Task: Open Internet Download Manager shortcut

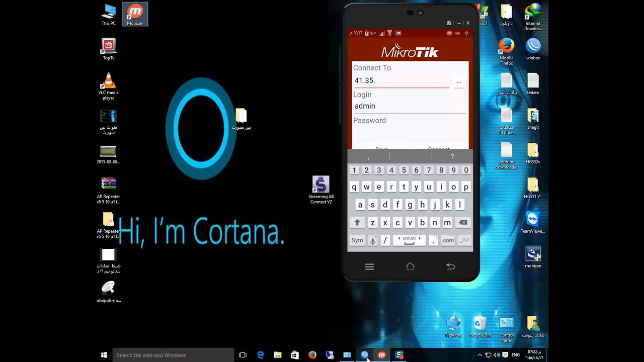Action: (x=533, y=17)
